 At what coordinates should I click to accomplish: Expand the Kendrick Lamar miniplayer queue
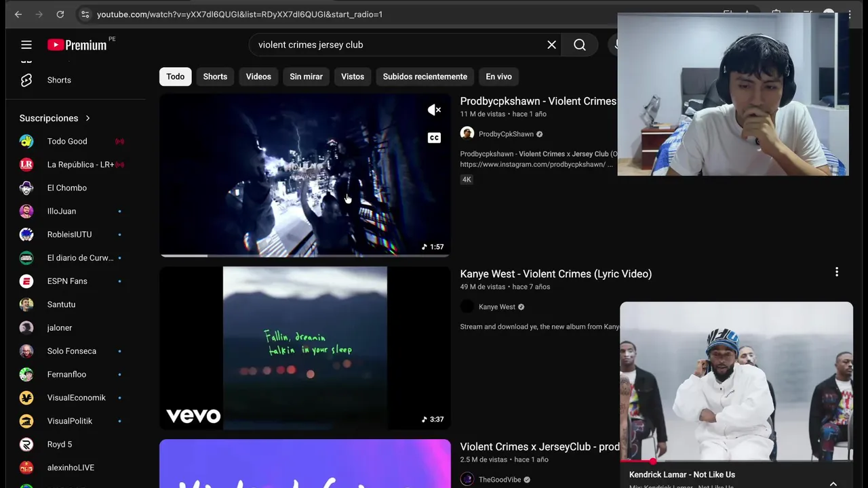tap(833, 483)
